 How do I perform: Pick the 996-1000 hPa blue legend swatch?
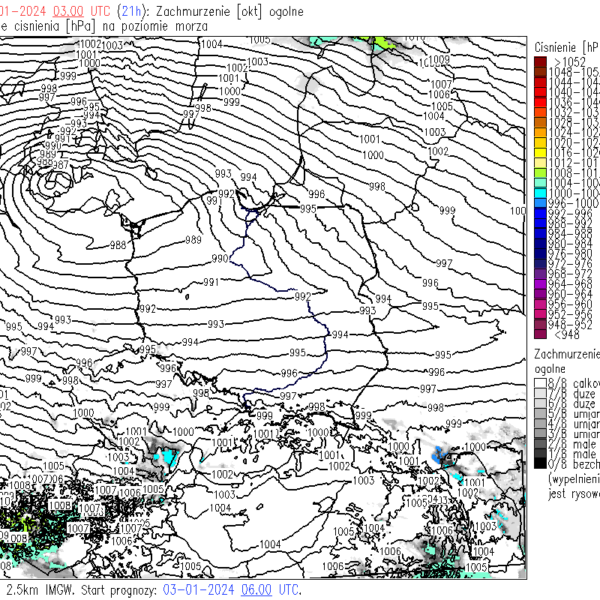(540, 202)
